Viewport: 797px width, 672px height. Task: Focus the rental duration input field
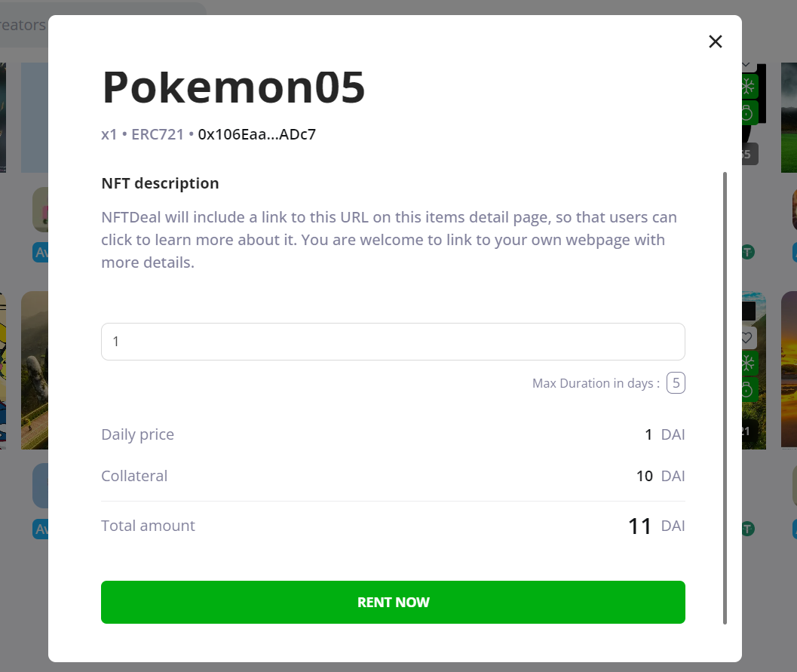(393, 342)
